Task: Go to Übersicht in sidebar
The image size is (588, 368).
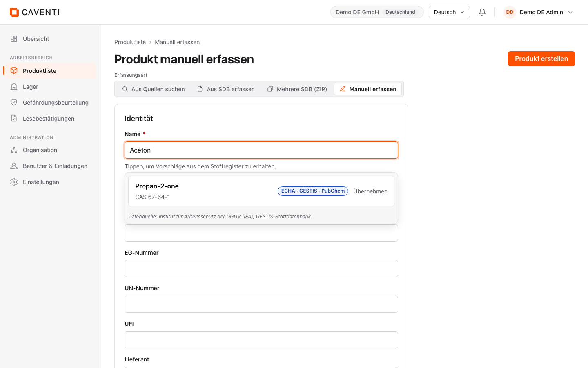Action: click(x=51, y=39)
